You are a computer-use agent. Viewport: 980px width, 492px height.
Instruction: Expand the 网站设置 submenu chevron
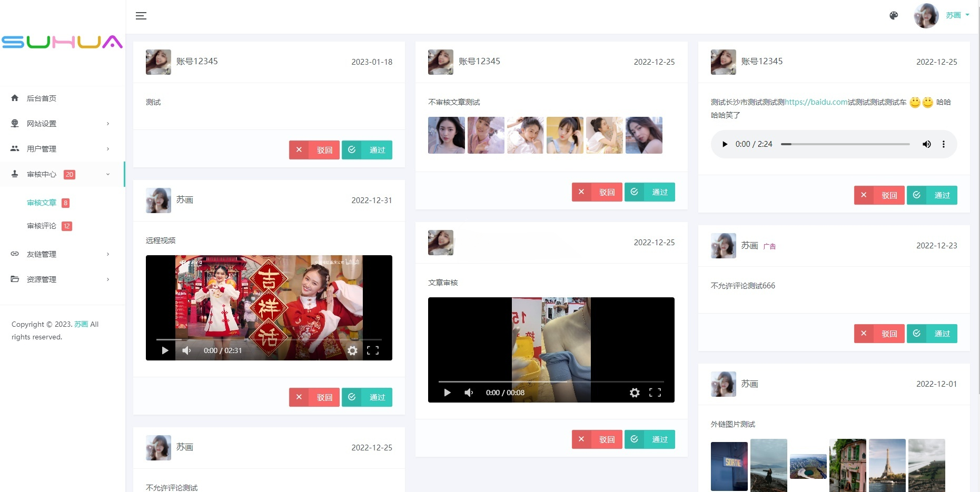coord(108,123)
